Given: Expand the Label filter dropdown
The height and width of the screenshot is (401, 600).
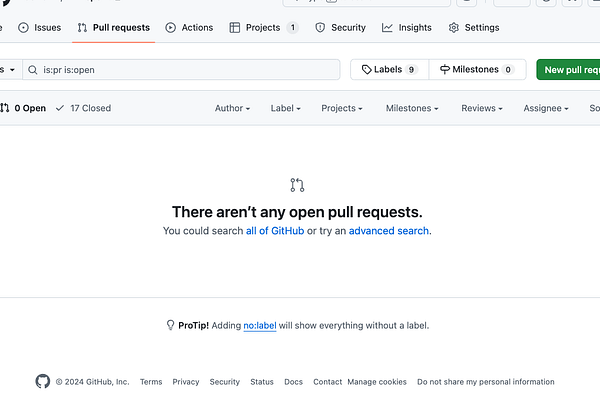Looking at the screenshot, I should pyautogui.click(x=287, y=108).
